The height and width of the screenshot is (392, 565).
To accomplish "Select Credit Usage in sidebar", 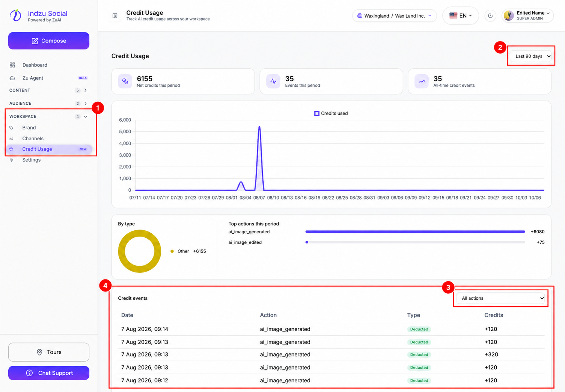I will (49, 149).
